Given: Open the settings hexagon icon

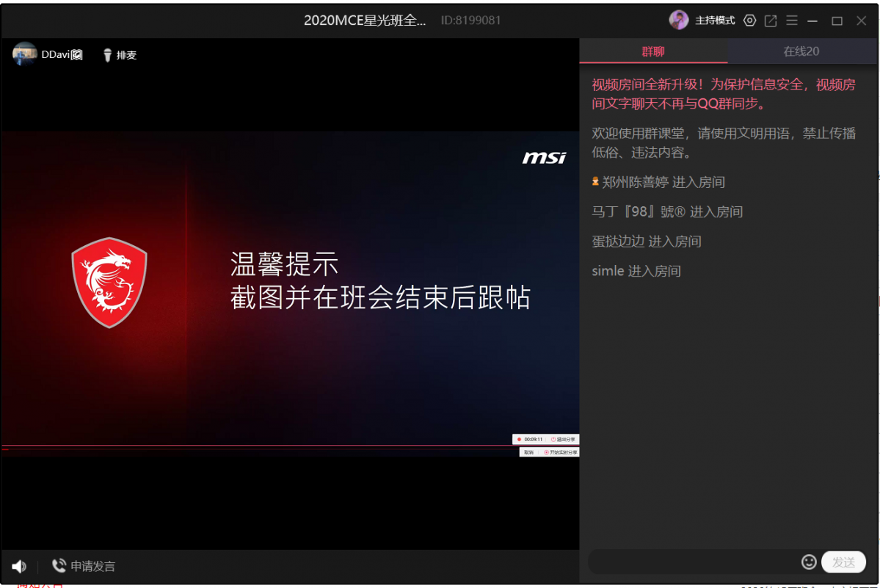Looking at the screenshot, I should pyautogui.click(x=749, y=21).
